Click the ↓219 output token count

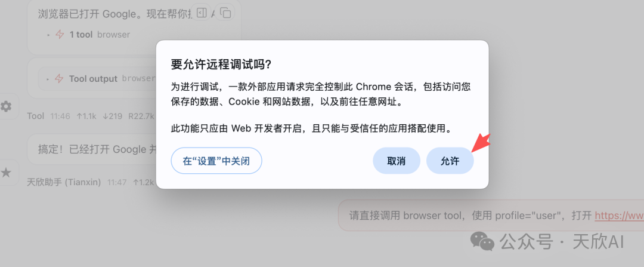[x=112, y=116]
